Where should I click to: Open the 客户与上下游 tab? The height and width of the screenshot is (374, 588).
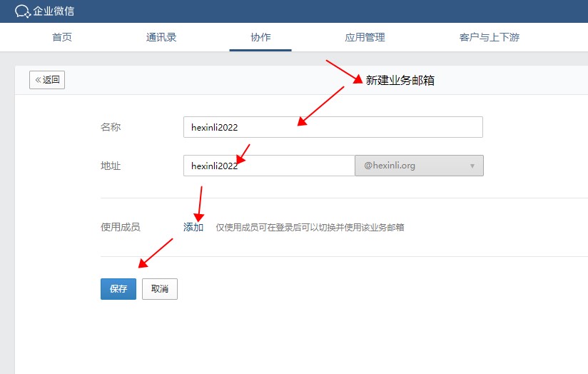coord(489,37)
